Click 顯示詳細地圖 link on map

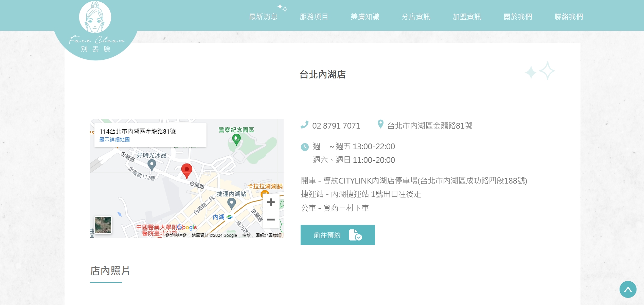tap(114, 139)
